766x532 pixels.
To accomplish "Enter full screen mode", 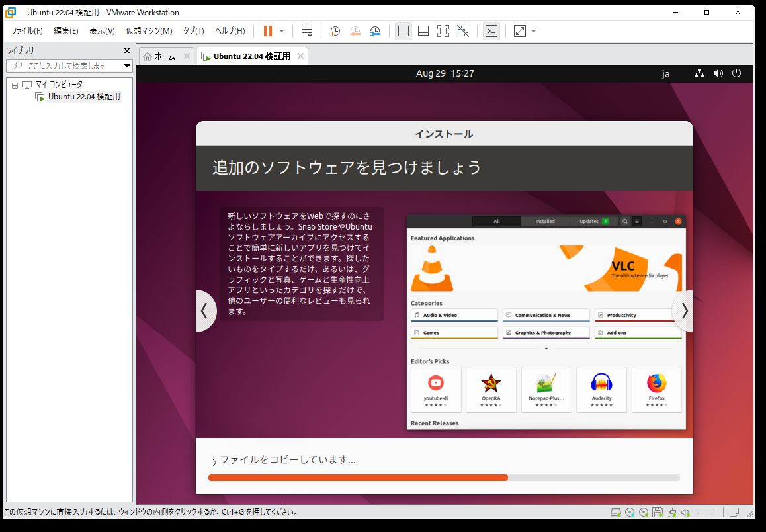I will 443,31.
